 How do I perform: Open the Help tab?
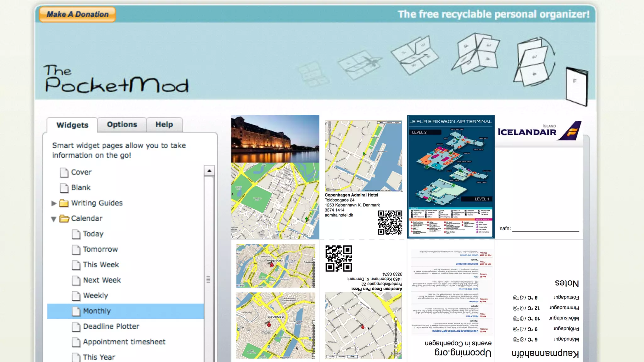164,124
